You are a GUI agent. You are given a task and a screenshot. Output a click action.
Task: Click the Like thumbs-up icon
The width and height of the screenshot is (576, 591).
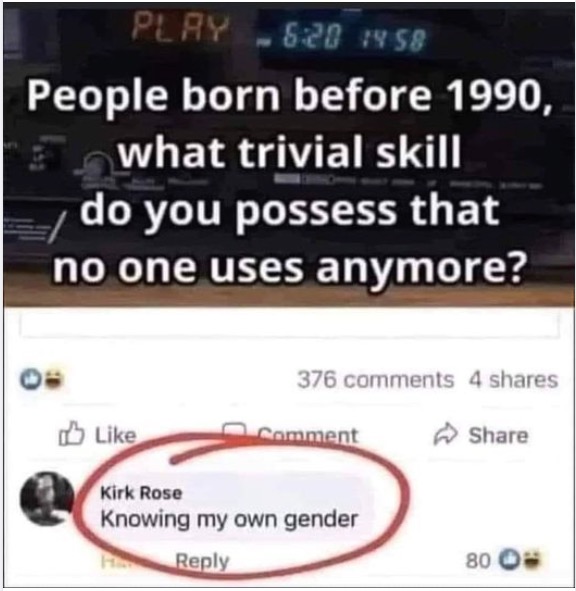(71, 435)
